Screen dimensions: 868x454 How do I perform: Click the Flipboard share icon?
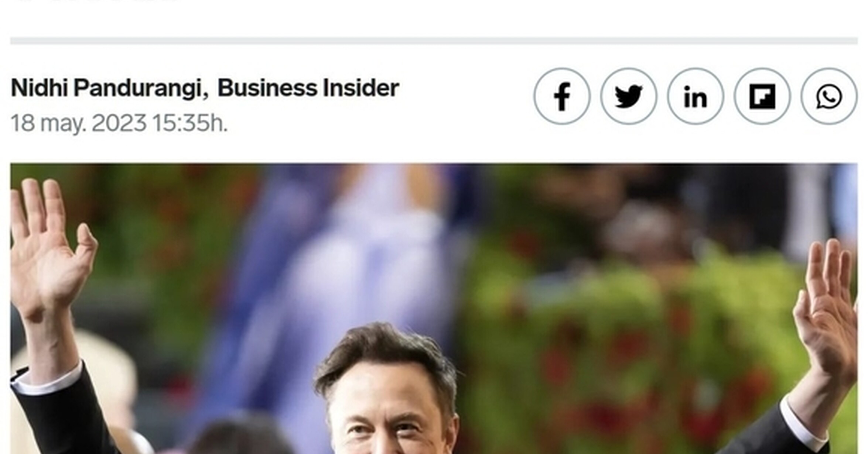tap(762, 96)
